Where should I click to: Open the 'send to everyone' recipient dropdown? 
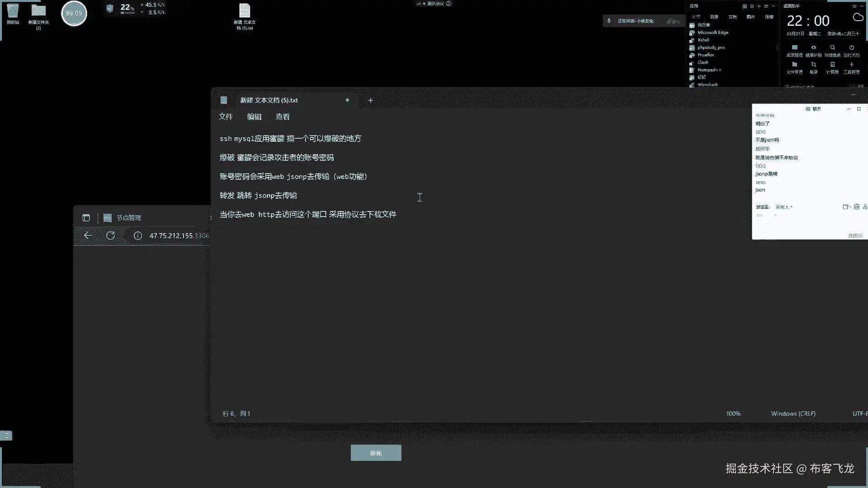coord(784,207)
